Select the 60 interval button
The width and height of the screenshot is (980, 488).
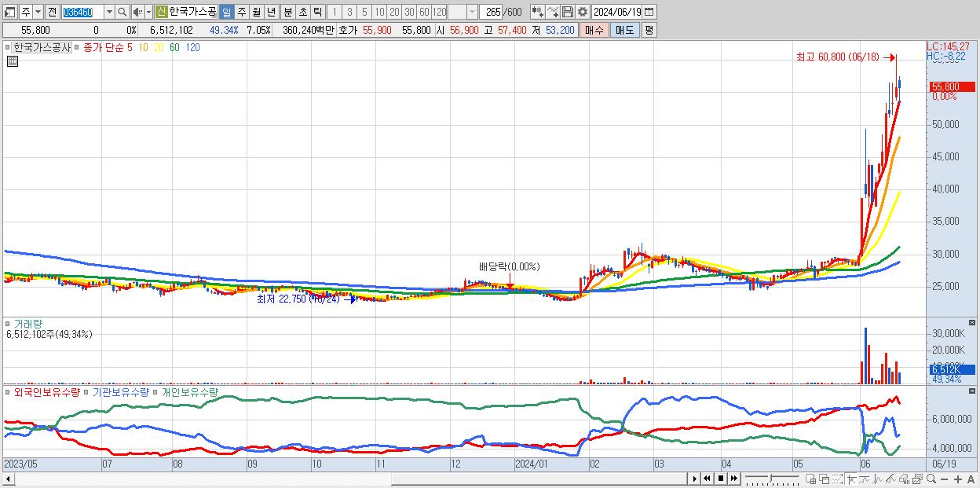(x=424, y=12)
